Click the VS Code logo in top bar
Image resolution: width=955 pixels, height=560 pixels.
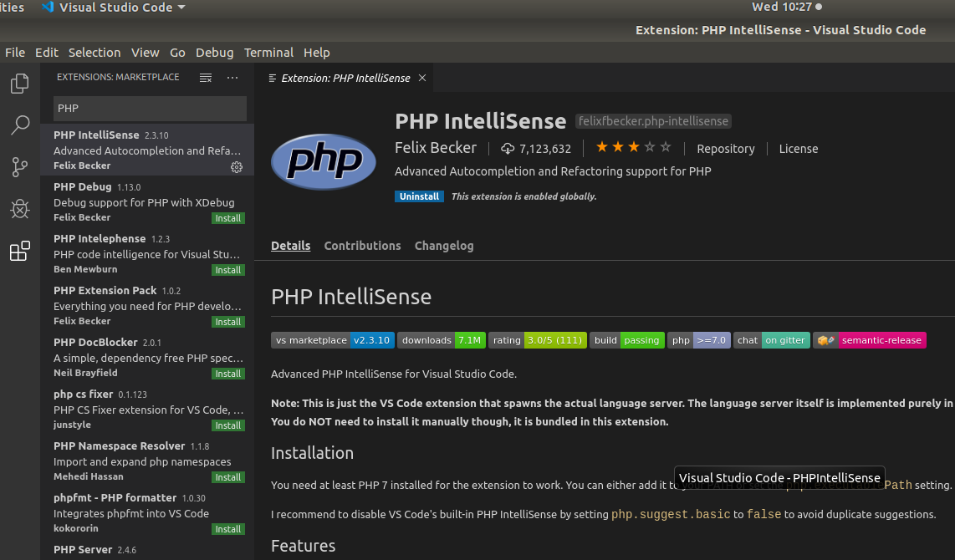tap(47, 8)
